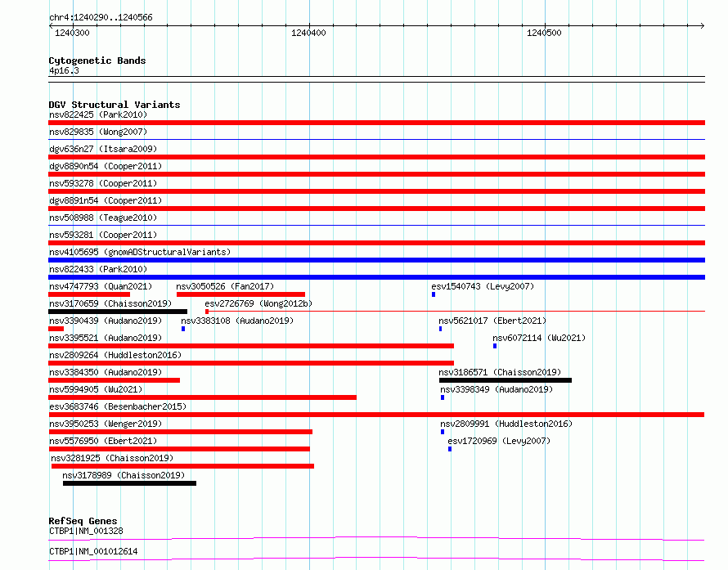Image resolution: width=728 pixels, height=570 pixels.
Task: Open nsv3170659 (Chaisson2019) label
Action: click(x=110, y=303)
